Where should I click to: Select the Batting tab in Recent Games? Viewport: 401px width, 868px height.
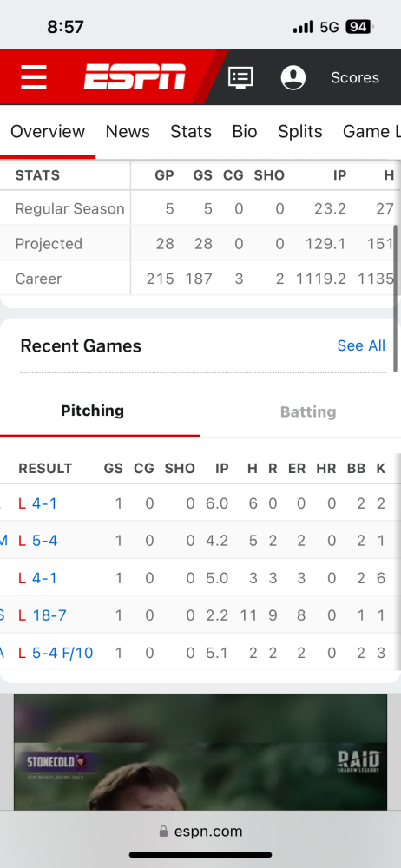point(308,411)
